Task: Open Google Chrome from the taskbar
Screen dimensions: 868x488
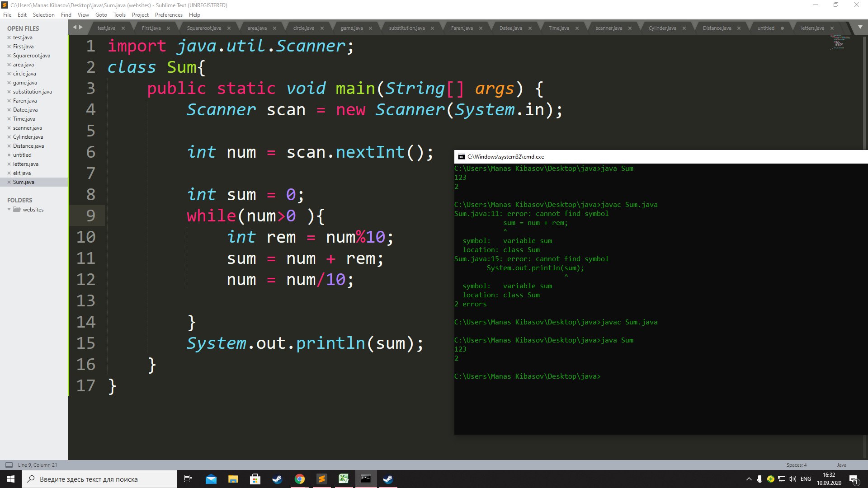Action: (299, 479)
